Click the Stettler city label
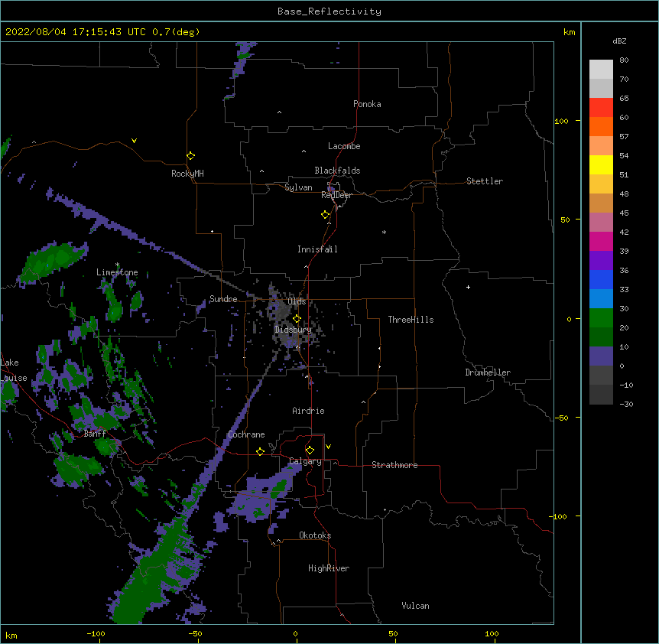 [485, 181]
